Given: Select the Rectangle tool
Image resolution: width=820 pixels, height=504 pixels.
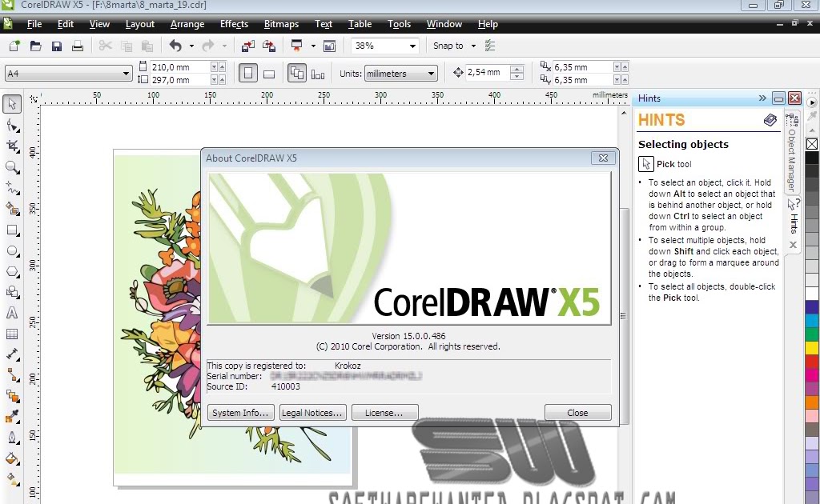Looking at the screenshot, I should pos(12,230).
